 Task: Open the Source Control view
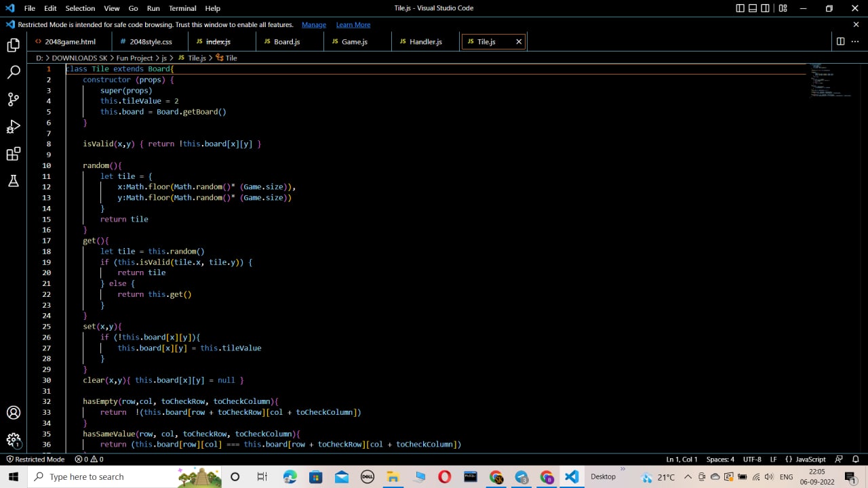(13, 100)
